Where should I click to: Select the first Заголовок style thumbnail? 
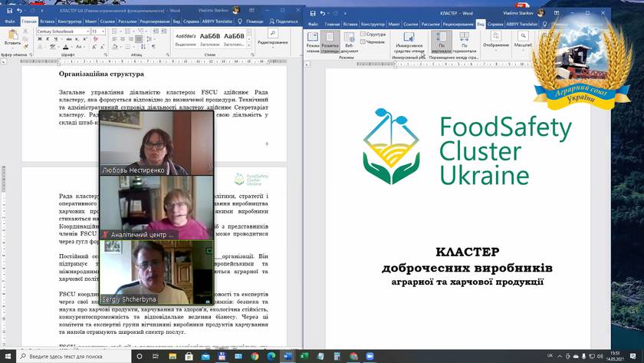tap(210, 39)
